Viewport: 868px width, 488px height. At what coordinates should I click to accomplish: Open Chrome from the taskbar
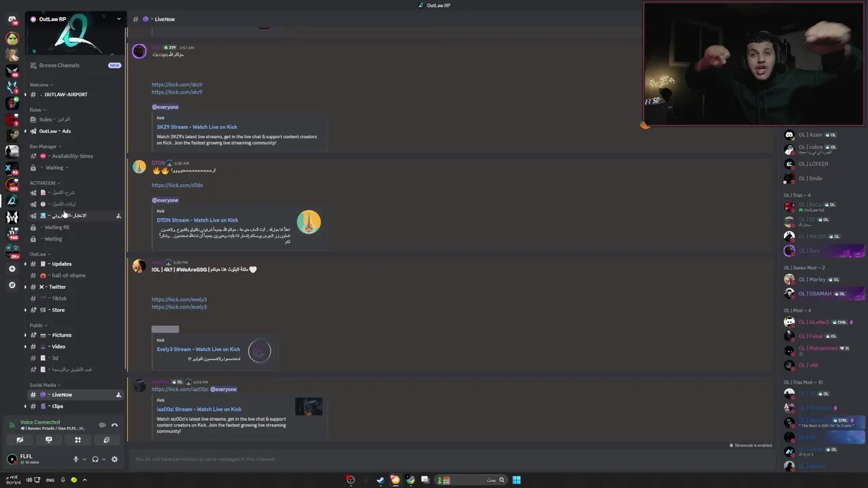click(410, 480)
